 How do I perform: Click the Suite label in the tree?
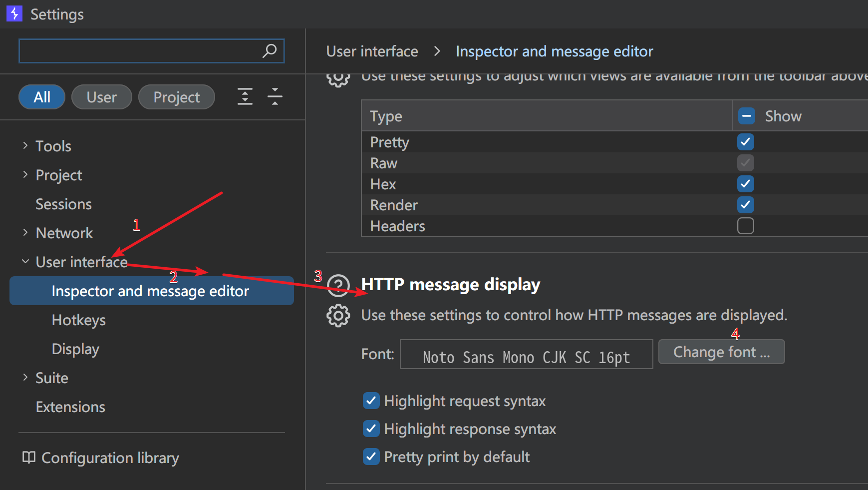coord(52,378)
